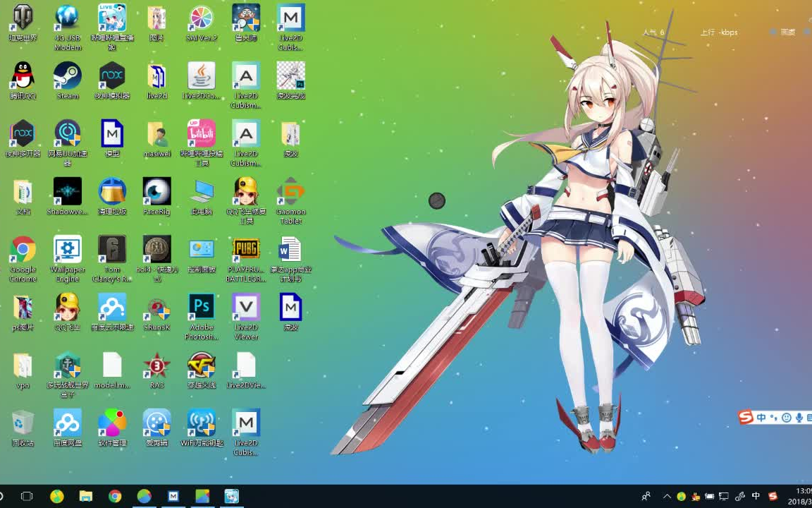Toggle 中 input mode in system tray
This screenshot has width=812, height=508.
[x=756, y=497]
